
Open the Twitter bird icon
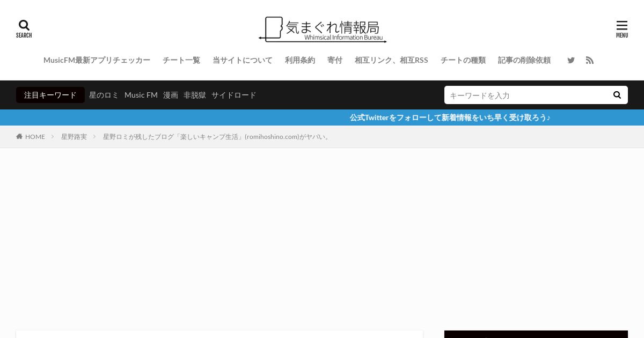tap(571, 60)
